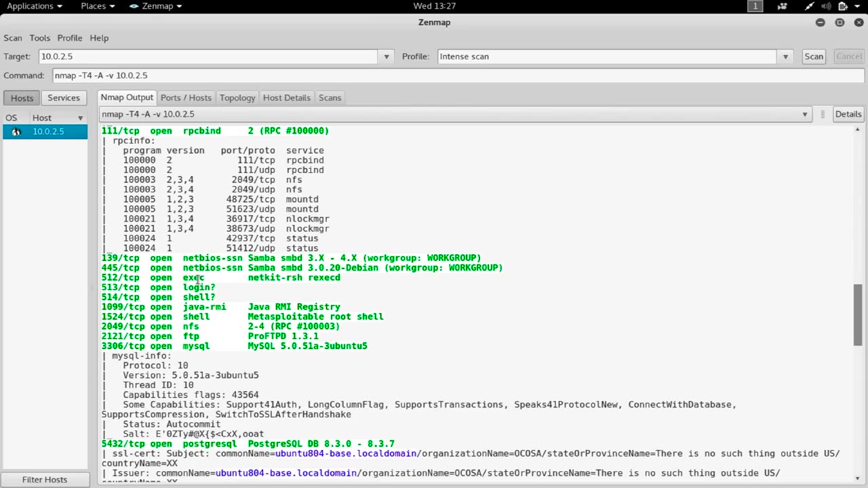Click the Filter Hosts button
Image resolution: width=868 pixels, height=488 pixels.
pos(45,479)
